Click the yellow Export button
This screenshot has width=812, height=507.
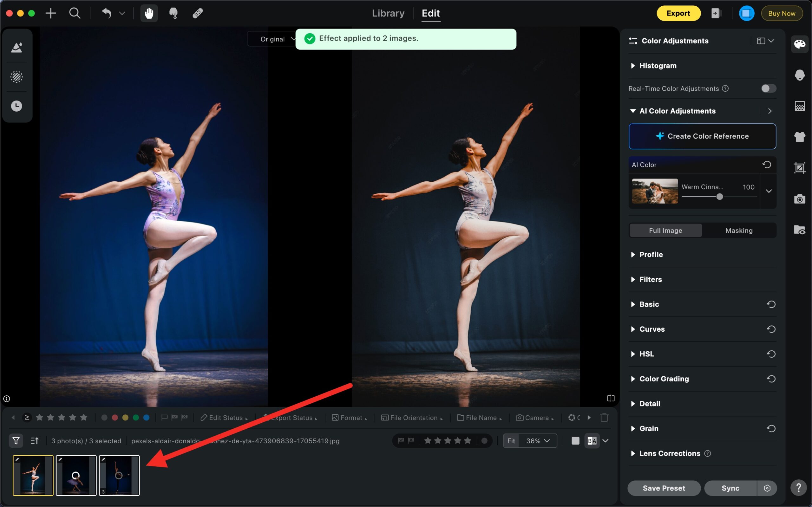coord(678,13)
